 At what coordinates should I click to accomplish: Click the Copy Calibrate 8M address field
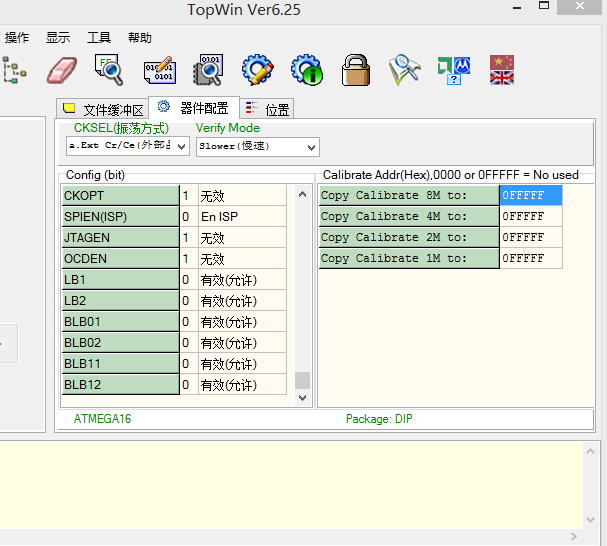click(x=530, y=196)
